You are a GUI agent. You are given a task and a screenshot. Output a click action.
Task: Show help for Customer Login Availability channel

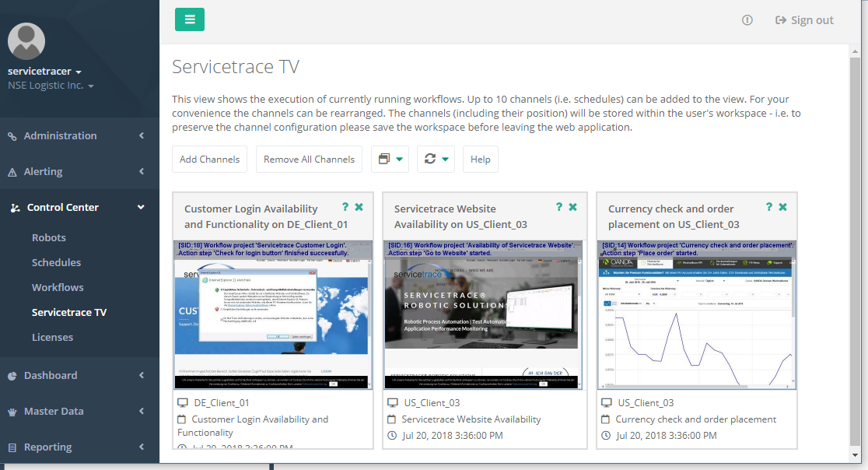pyautogui.click(x=345, y=206)
